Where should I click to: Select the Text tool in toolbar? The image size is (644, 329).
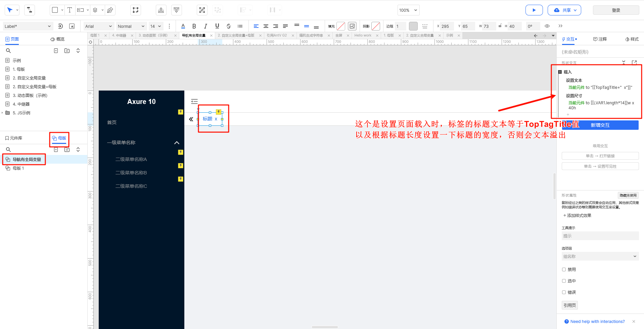click(70, 10)
